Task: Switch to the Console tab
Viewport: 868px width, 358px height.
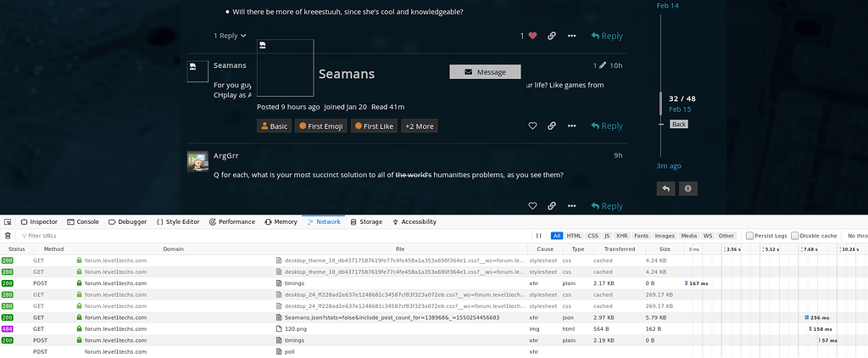Action: tap(82, 221)
